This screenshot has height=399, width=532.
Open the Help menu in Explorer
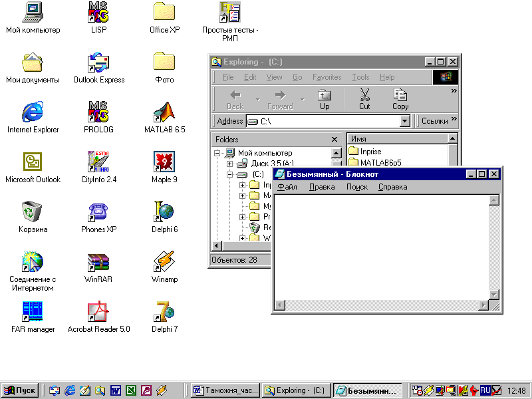point(387,77)
